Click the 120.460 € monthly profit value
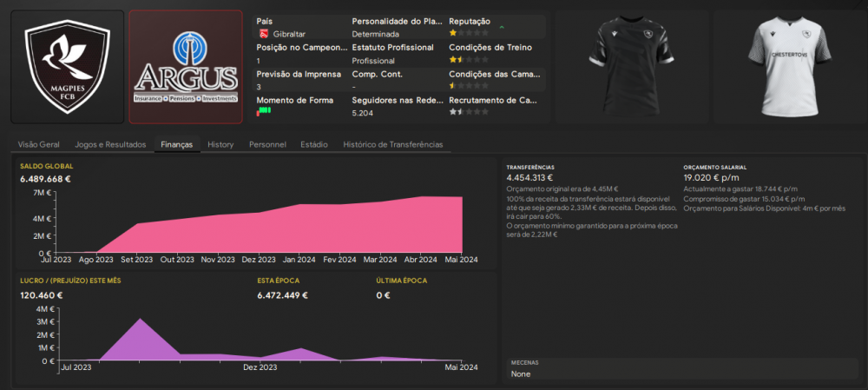Viewport: 868px width, 390px height. tap(42, 295)
